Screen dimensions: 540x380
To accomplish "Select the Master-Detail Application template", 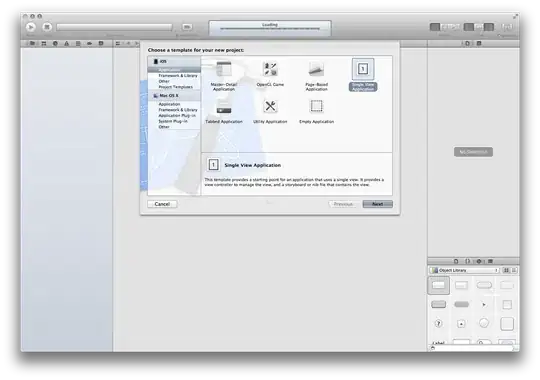I will (224, 76).
